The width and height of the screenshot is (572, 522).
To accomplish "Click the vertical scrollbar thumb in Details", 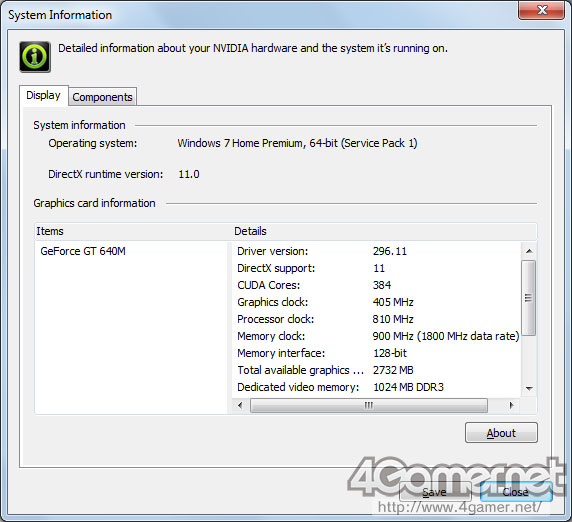I will [x=529, y=298].
